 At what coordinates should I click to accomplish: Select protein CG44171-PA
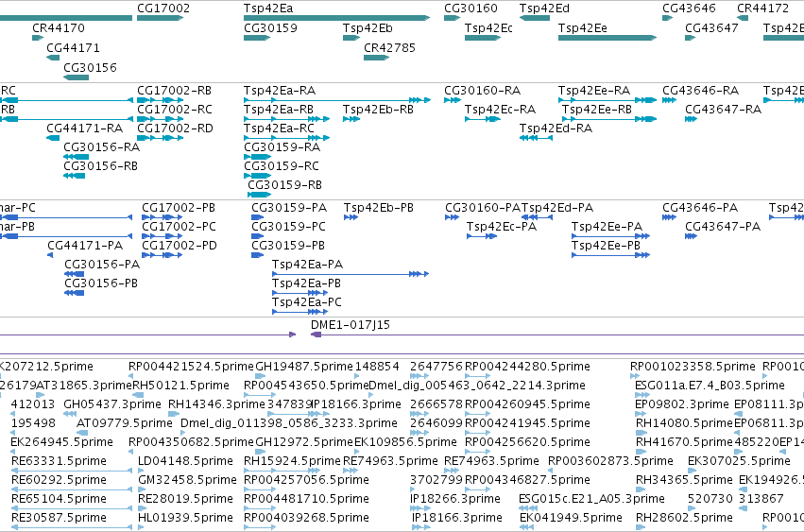click(x=85, y=246)
